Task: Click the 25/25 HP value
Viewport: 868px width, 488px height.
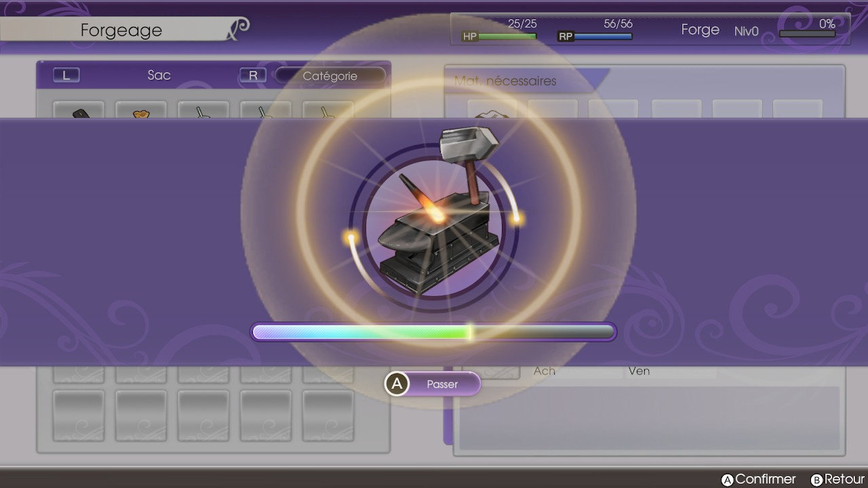Action: [x=522, y=24]
